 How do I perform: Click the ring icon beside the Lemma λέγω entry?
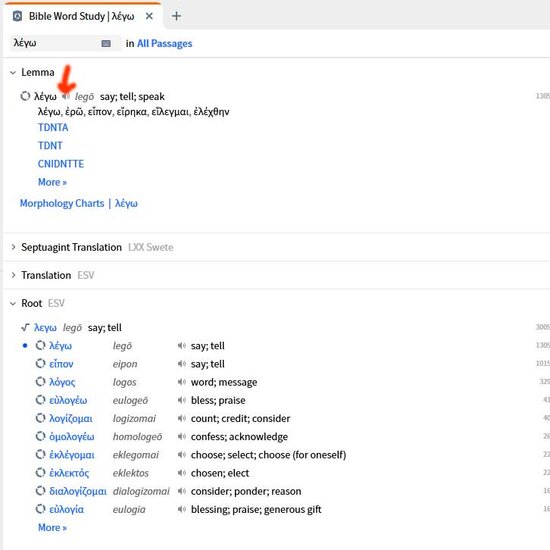pyautogui.click(x=25, y=96)
